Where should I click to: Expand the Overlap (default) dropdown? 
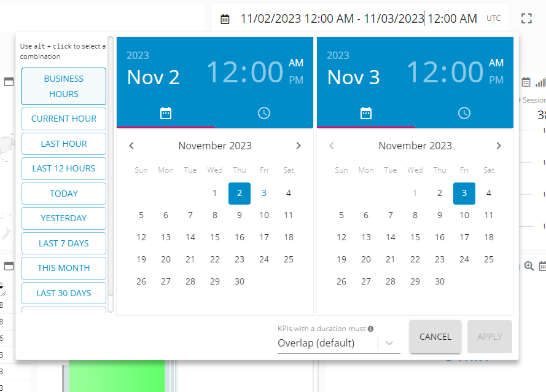pos(389,343)
